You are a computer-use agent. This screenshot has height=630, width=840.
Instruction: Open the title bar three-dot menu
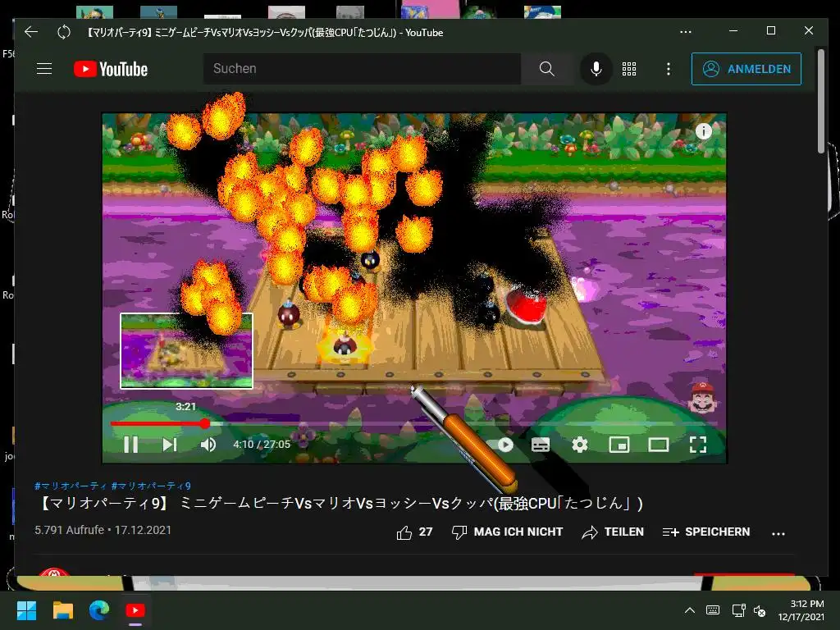point(685,32)
